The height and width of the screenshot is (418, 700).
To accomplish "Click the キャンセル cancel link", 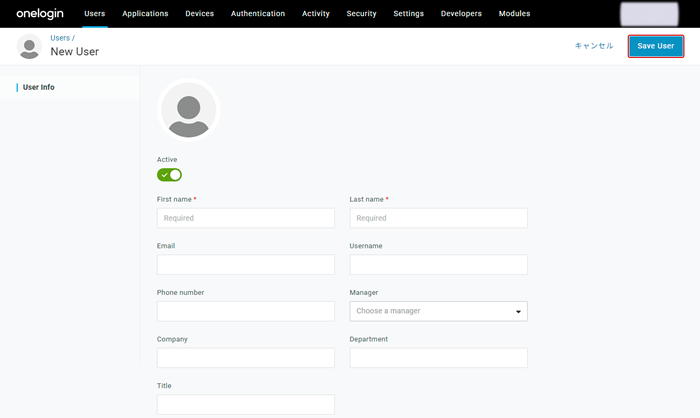I will pos(594,46).
